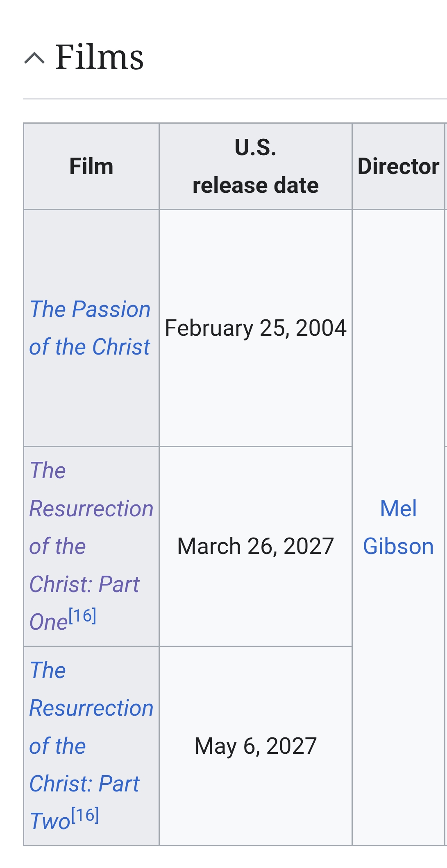Click empty Director cell area above Mel Gibson
Image resolution: width=447 pixels, height=868 pixels.
tap(398, 328)
